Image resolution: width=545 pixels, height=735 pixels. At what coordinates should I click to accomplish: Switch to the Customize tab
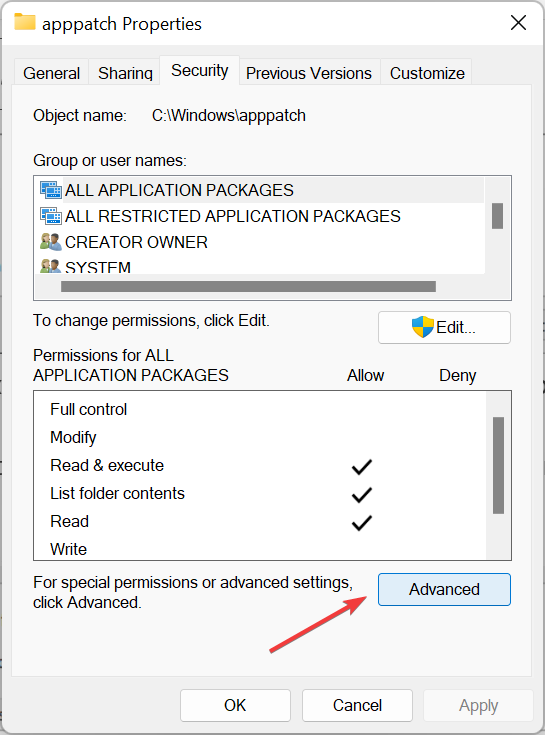point(427,73)
